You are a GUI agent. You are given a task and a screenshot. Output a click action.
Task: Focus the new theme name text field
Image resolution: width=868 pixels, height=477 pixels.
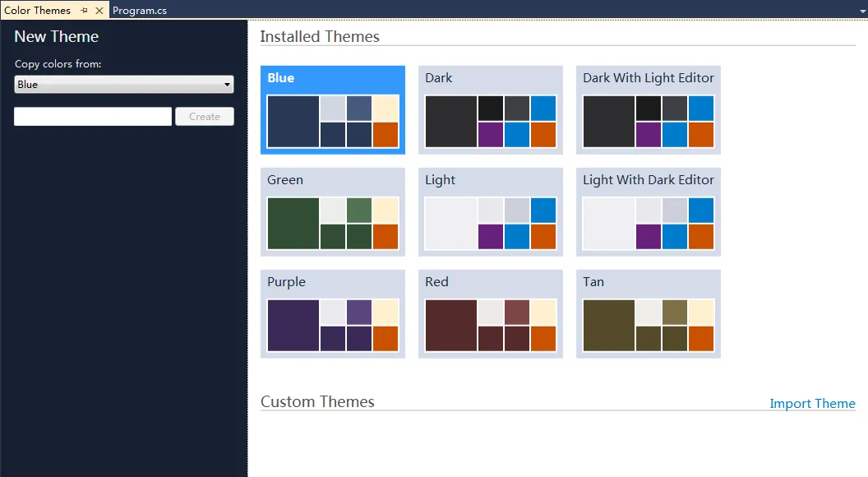pos(93,117)
